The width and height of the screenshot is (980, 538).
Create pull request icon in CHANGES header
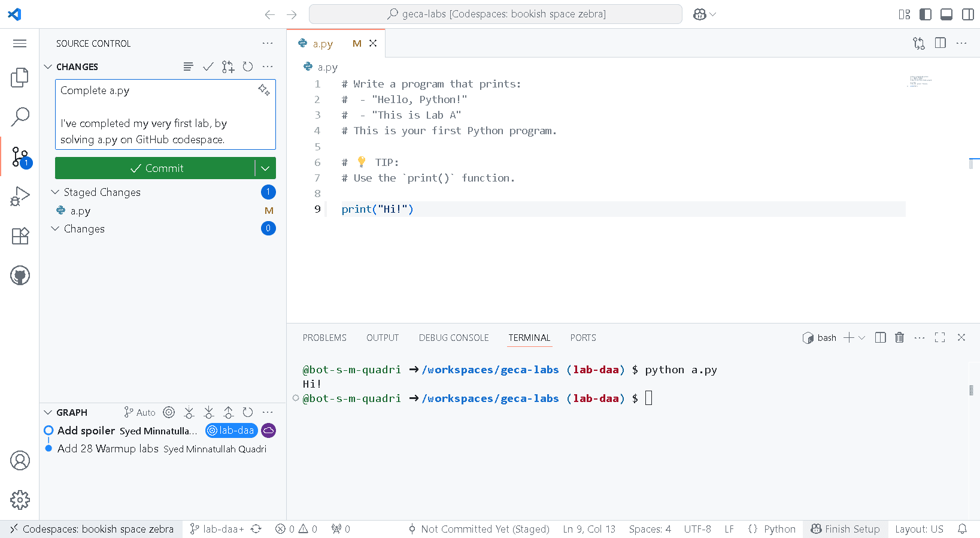(x=228, y=67)
